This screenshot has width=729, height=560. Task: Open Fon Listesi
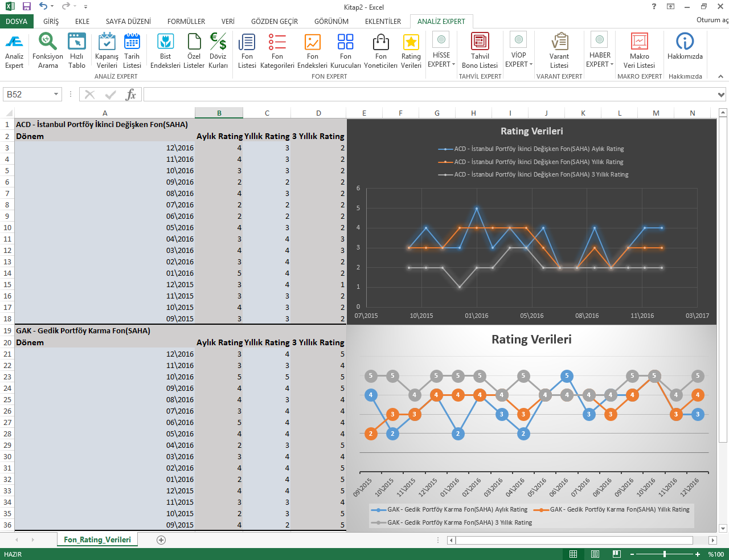tap(247, 51)
